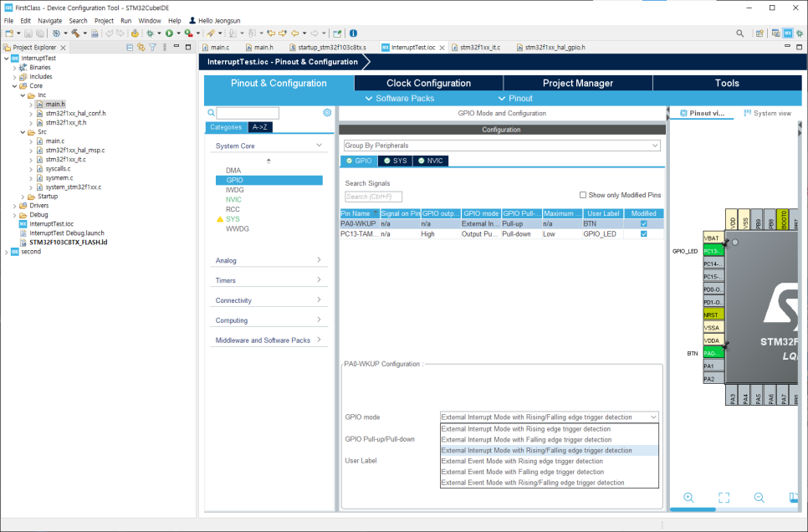
Task: Select RCC in System Core list
Action: tap(233, 209)
